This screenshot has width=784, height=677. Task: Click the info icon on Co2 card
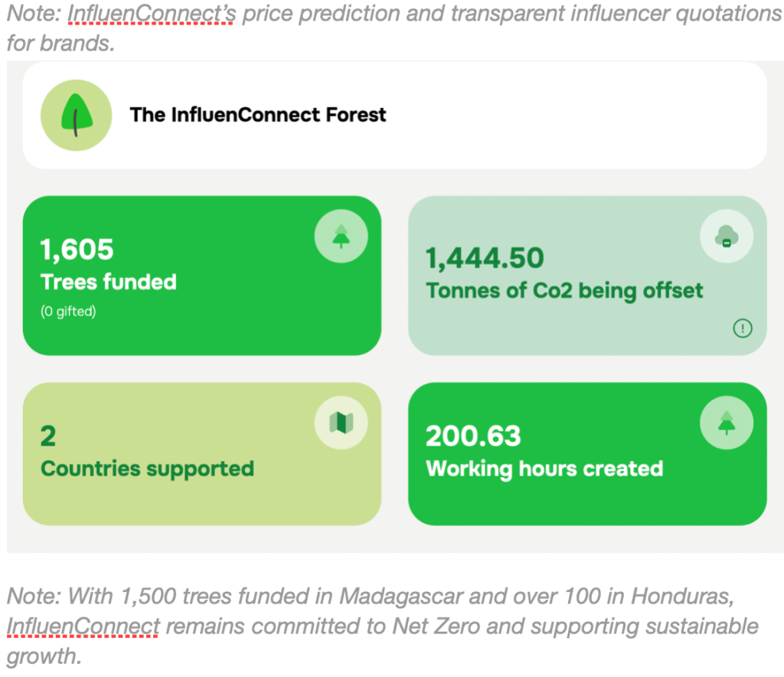click(743, 329)
